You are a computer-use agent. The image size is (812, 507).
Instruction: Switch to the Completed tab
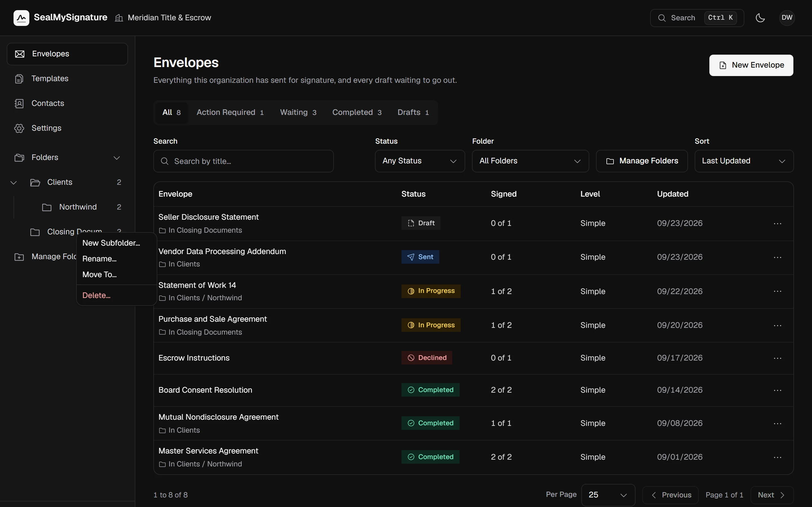pyautogui.click(x=357, y=112)
